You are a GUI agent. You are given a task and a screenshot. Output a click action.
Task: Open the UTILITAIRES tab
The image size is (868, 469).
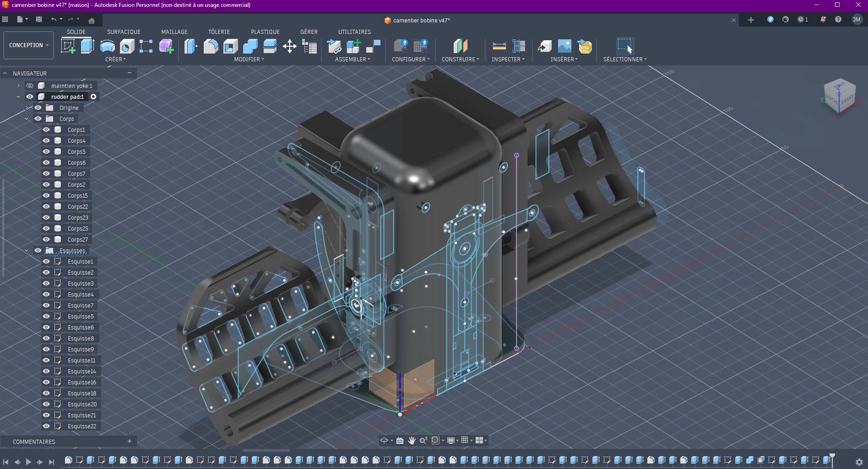(x=354, y=32)
